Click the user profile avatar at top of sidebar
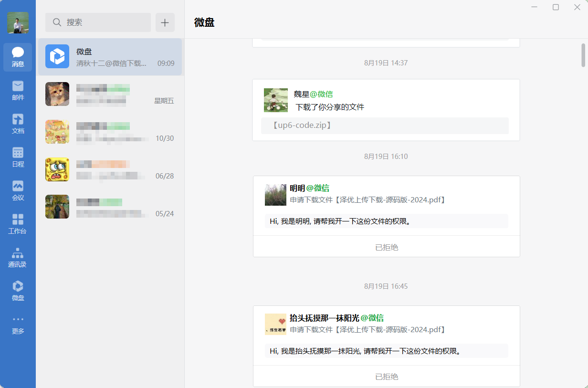Image resolution: width=588 pixels, height=388 pixels. click(18, 22)
